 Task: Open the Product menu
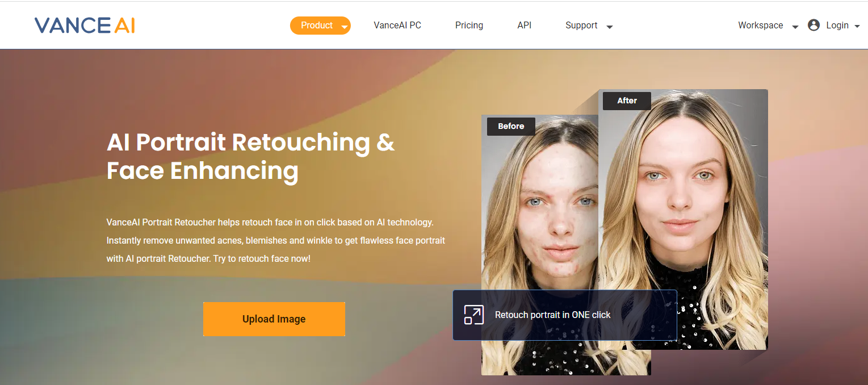320,26
